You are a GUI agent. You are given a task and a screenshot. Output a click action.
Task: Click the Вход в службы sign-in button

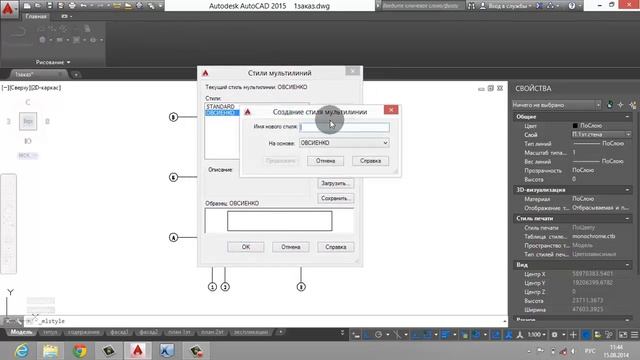pos(506,6)
